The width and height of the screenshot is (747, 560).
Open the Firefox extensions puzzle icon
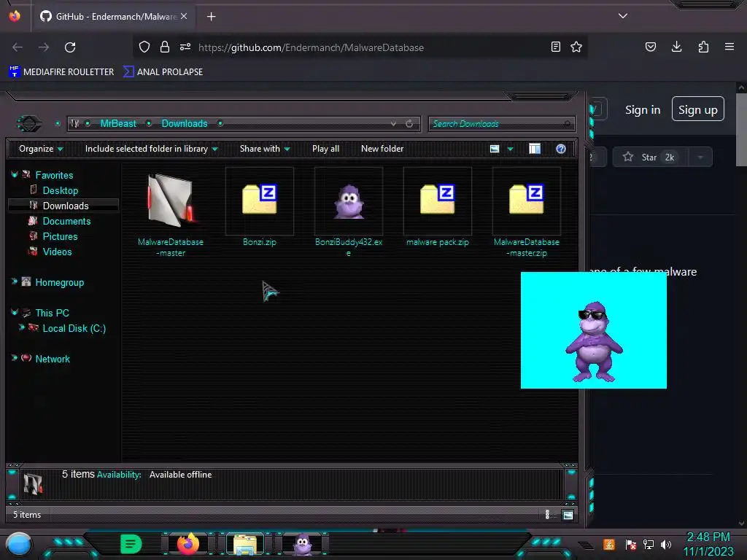coord(703,47)
